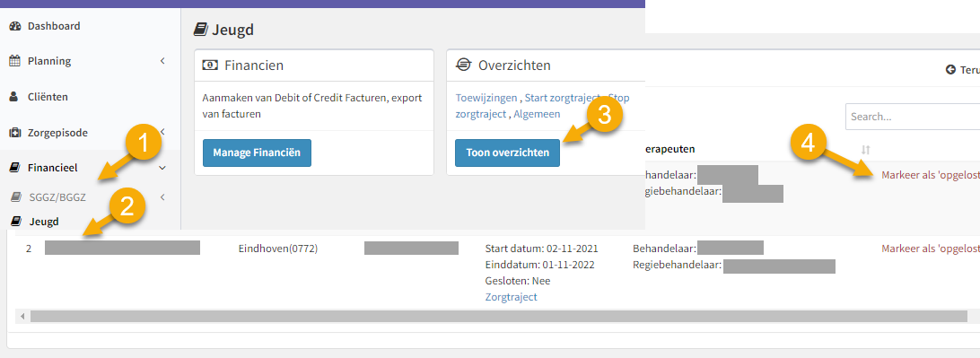
Task: Click the Eindhoven(0772) cell
Action: 278,249
